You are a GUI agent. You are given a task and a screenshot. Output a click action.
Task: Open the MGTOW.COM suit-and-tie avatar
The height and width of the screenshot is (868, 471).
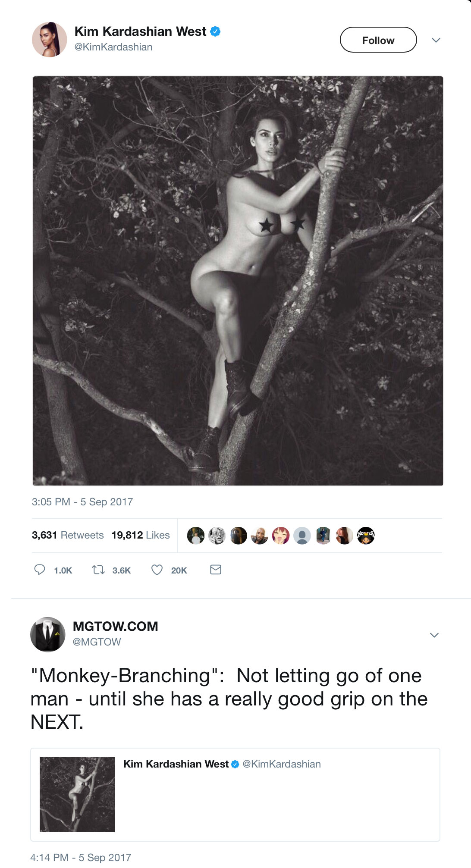48,634
